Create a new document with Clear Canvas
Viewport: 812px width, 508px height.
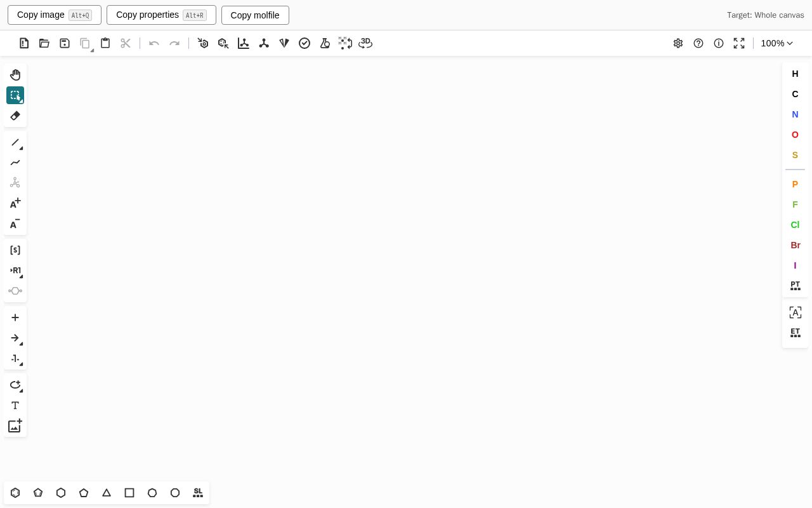coord(24,43)
